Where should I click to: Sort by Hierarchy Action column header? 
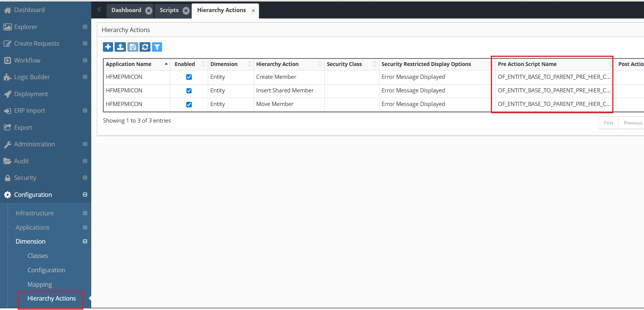click(277, 64)
